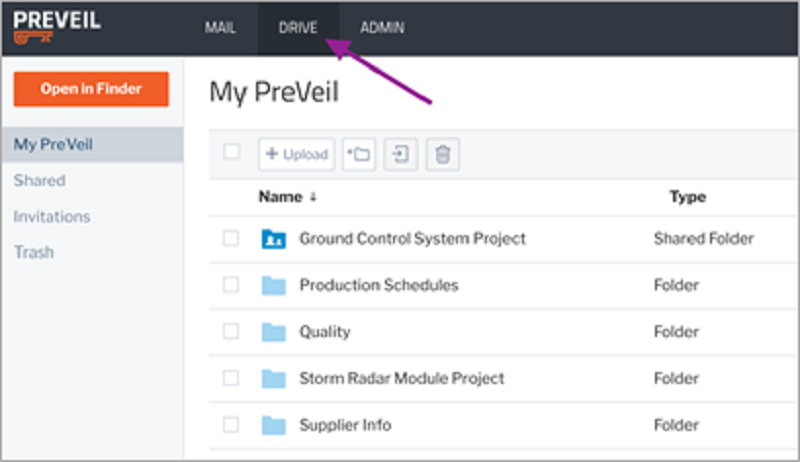Go to Invitations in sidebar
The image size is (800, 462).
click(52, 217)
